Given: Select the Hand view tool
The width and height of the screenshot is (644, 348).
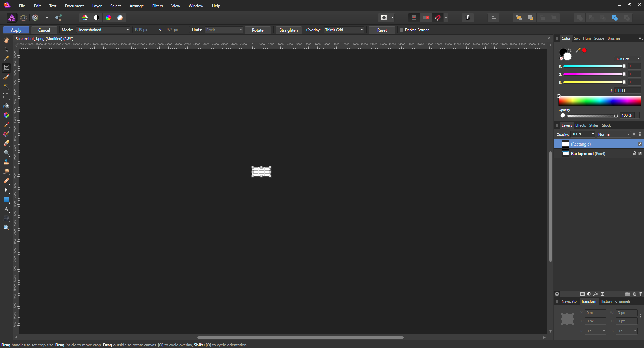Looking at the screenshot, I should click(x=6, y=40).
